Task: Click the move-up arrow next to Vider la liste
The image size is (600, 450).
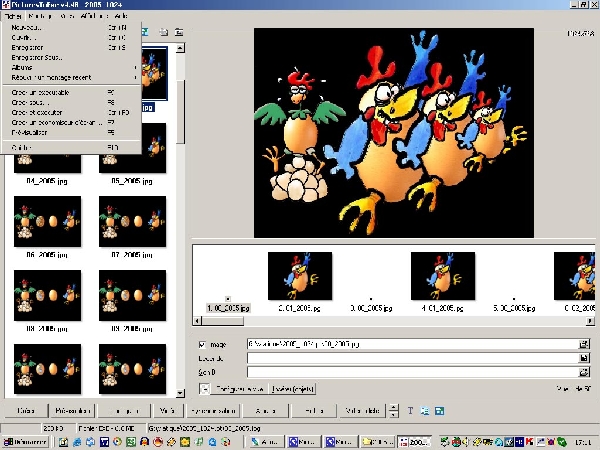Action: click(x=393, y=407)
